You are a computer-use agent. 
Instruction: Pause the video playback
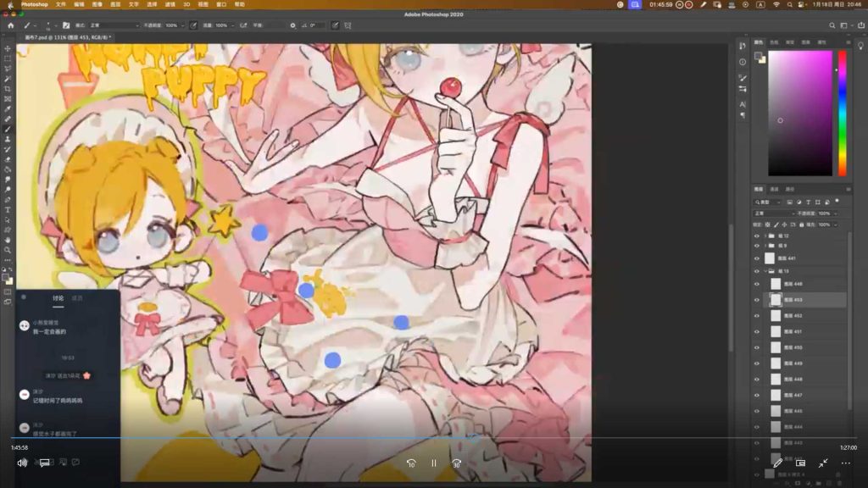coord(433,463)
